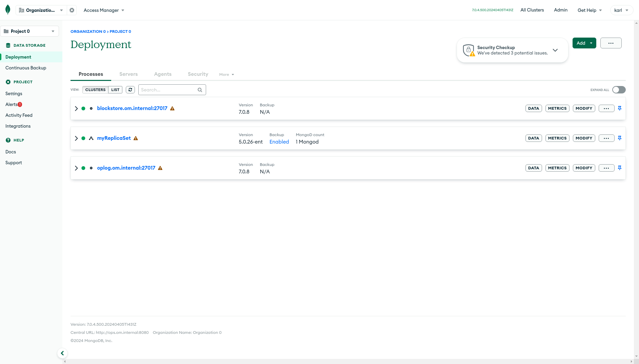
Task: Open the karl user menu
Action: (x=621, y=10)
